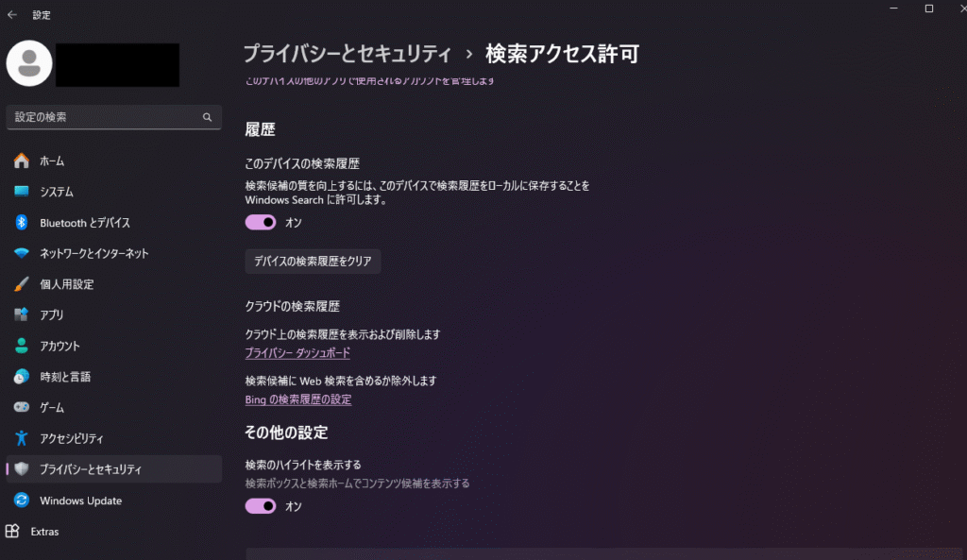
Task: Click the personalization (個人用設定) paintbrush icon
Action: tap(22, 284)
